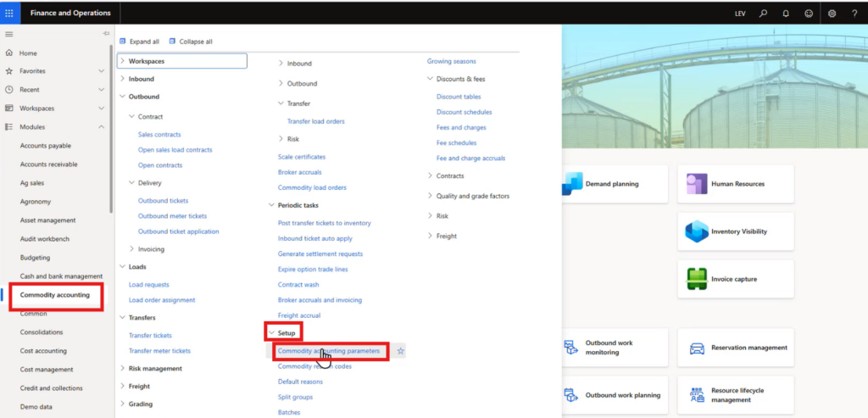Click the Resource lifecycle management tile icon
Viewport: 868px width, 418px height.
pyautogui.click(x=697, y=395)
